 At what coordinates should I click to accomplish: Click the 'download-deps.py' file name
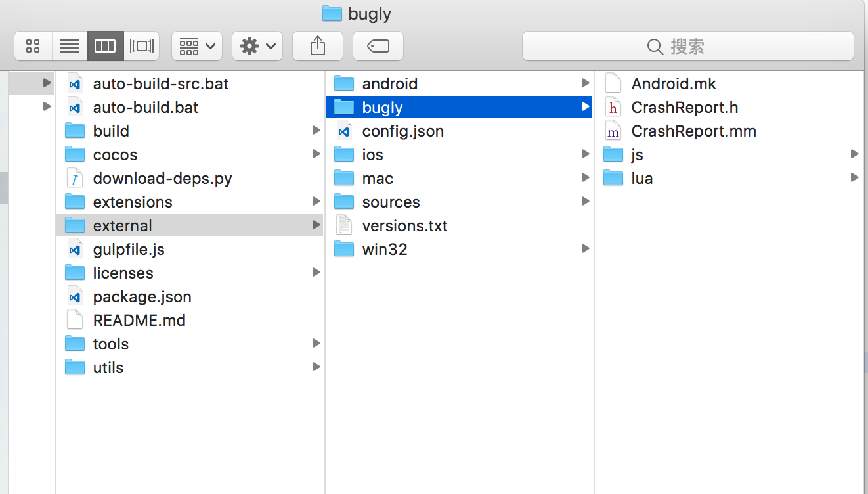pyautogui.click(x=163, y=179)
